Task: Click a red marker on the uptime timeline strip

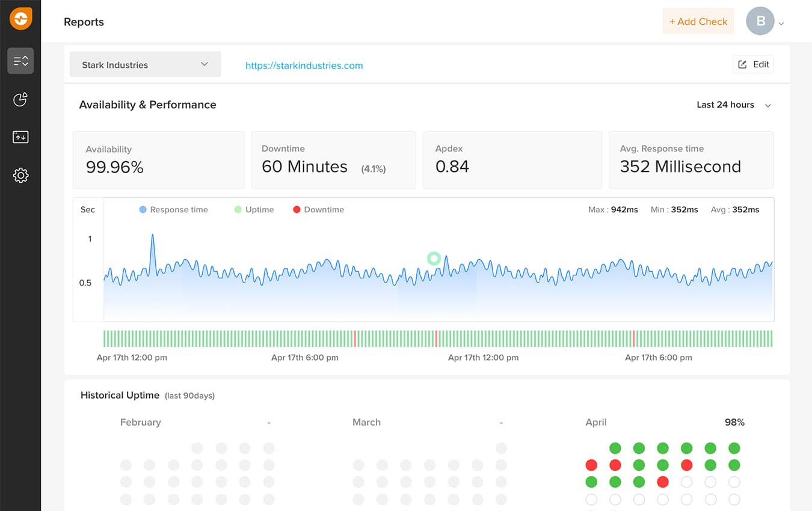Action: tap(355, 338)
